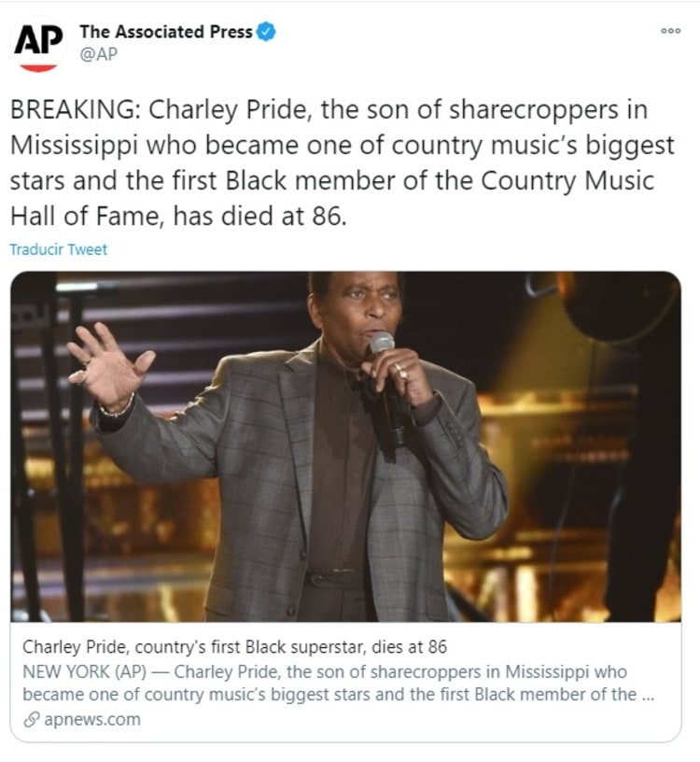Open the apnews.com domain link
The image size is (700, 762).
click(x=91, y=719)
